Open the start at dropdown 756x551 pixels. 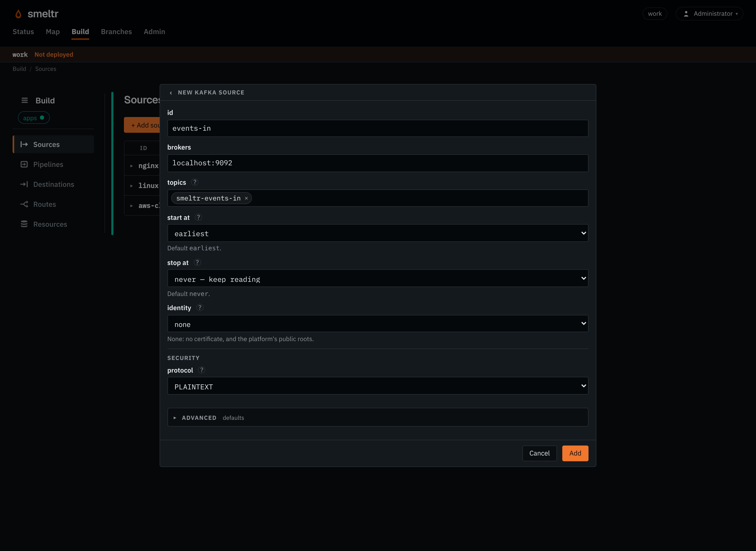(x=378, y=233)
